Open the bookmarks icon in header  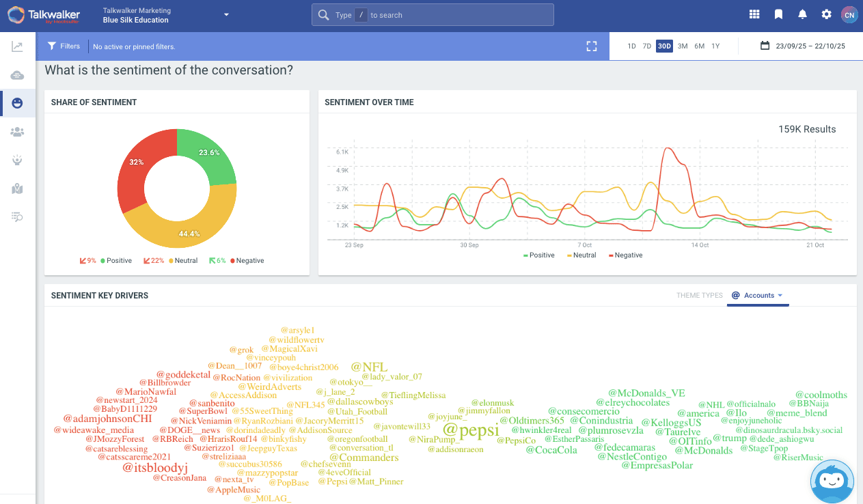(x=778, y=14)
